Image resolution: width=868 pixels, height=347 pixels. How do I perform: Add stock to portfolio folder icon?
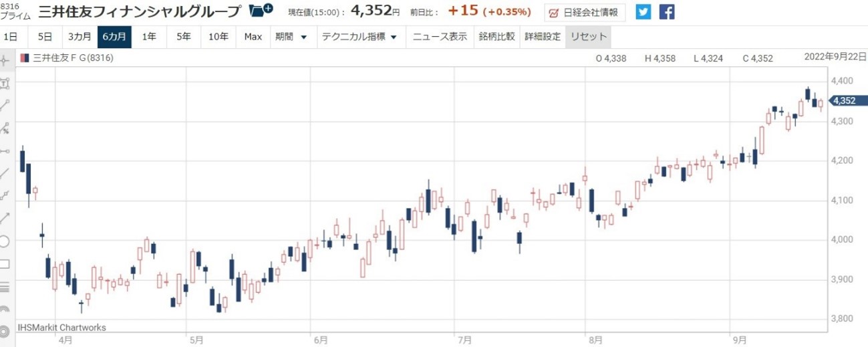click(x=260, y=11)
